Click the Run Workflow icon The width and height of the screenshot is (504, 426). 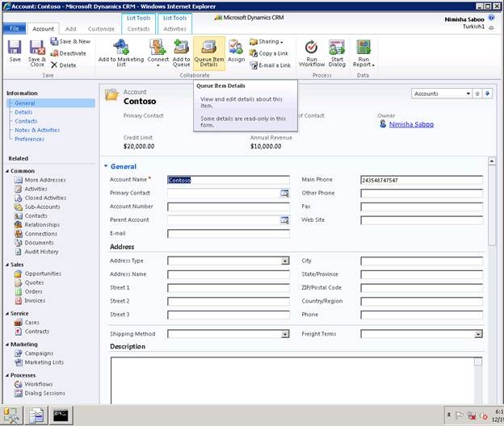[x=311, y=47]
